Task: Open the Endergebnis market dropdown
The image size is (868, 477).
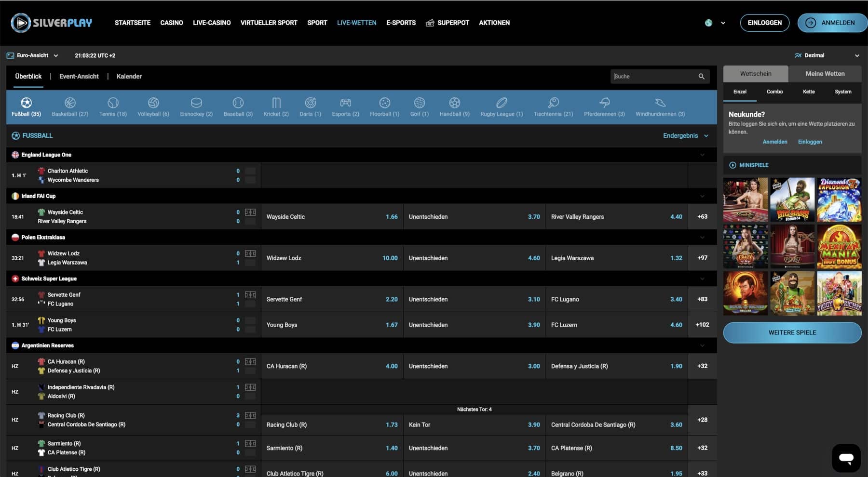Action: pos(686,136)
